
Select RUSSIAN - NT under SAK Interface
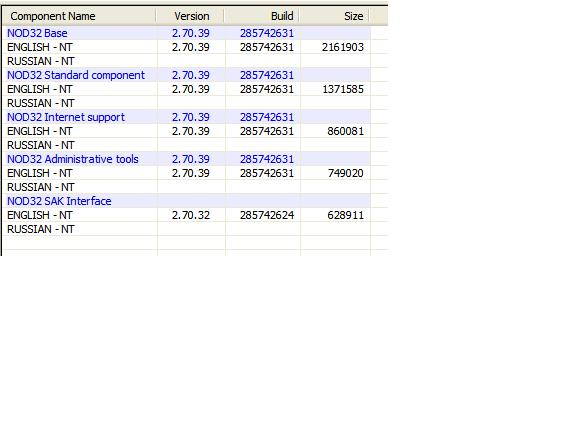[187, 229]
